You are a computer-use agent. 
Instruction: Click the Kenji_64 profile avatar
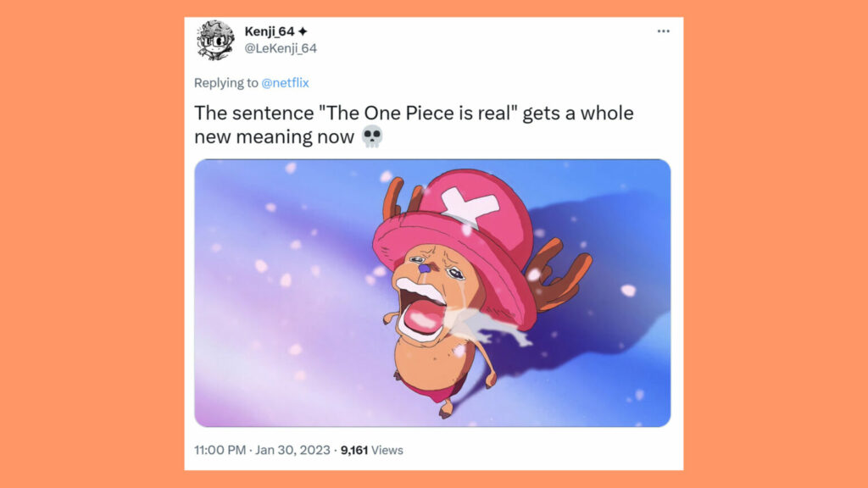pyautogui.click(x=215, y=40)
